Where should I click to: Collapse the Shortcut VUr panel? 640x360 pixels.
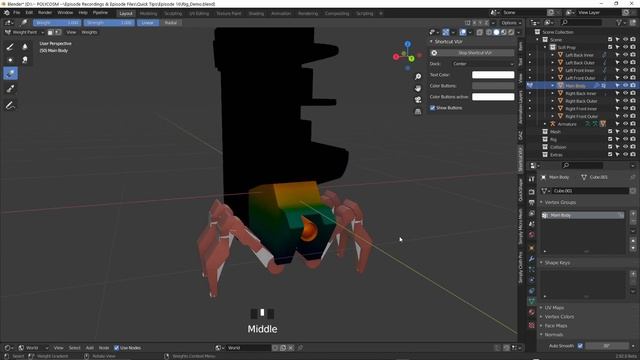coord(431,42)
